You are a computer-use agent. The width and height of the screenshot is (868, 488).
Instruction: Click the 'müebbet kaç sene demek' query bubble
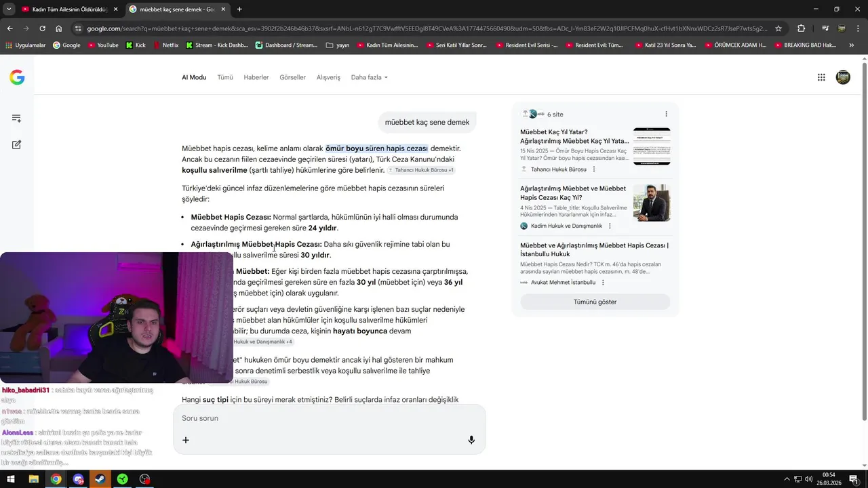tap(427, 122)
